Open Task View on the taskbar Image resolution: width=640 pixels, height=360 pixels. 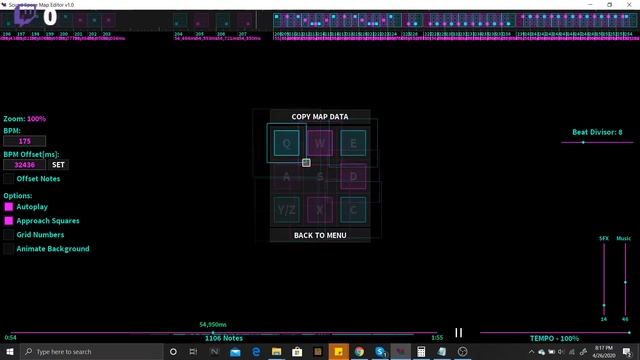pos(193,351)
